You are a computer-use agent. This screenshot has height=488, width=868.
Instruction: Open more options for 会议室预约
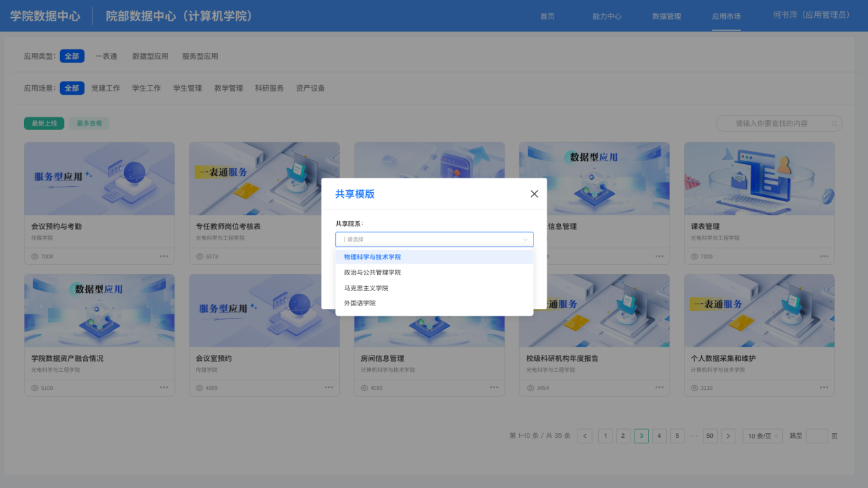[x=329, y=387]
